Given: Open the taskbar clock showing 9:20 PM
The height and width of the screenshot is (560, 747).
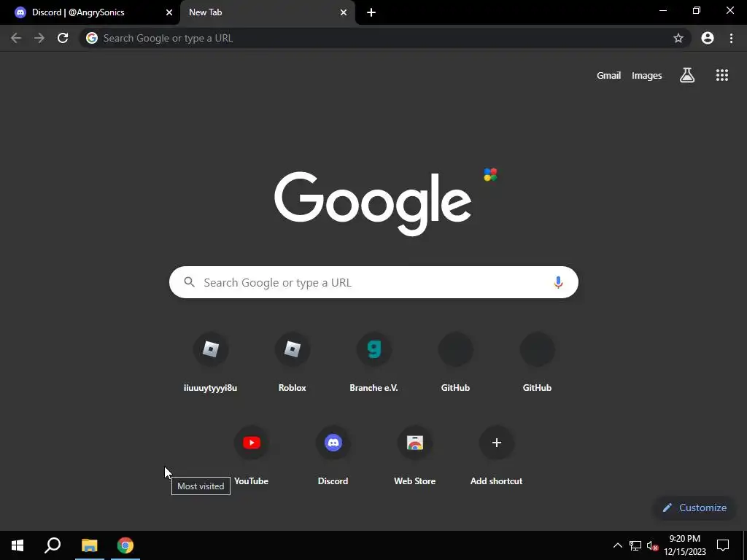Looking at the screenshot, I should pyautogui.click(x=684, y=545).
